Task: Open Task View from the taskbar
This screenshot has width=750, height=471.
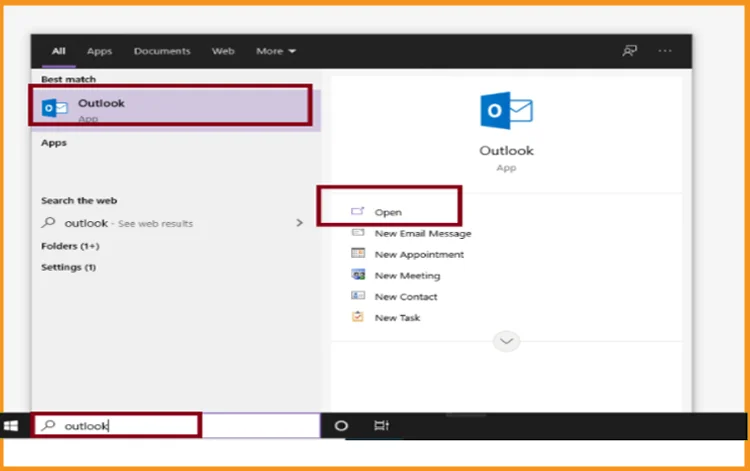Action: pyautogui.click(x=381, y=426)
